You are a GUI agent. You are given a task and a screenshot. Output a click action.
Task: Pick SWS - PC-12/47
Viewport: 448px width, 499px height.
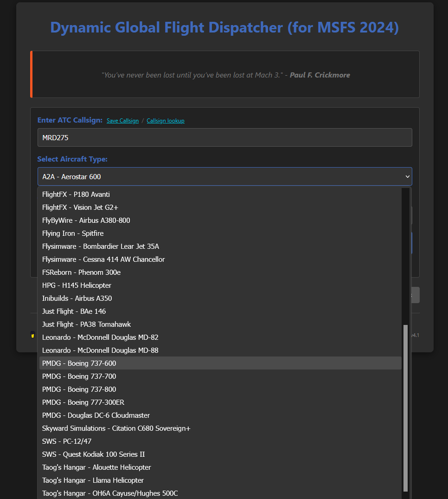(220, 441)
